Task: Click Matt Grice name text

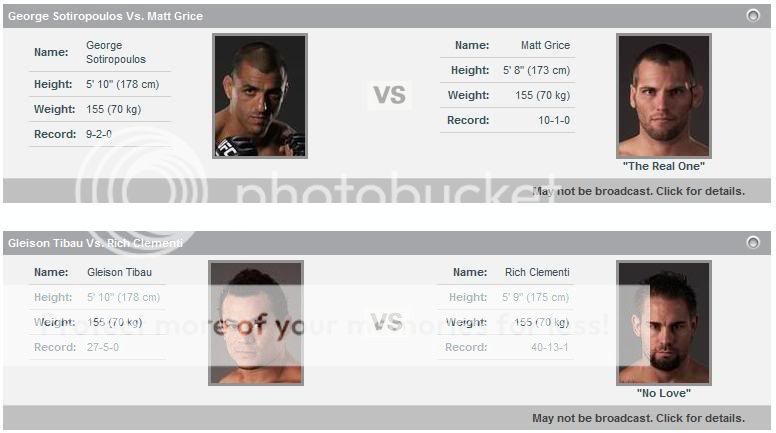Action: click(x=545, y=45)
